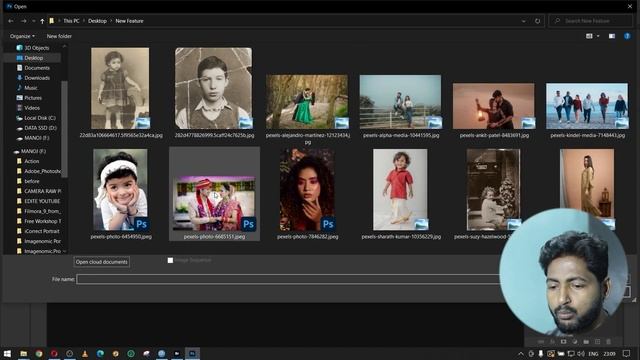This screenshot has width=640, height=360.
Task: Open the view options dropdown arrow
Action: pyautogui.click(x=598, y=36)
